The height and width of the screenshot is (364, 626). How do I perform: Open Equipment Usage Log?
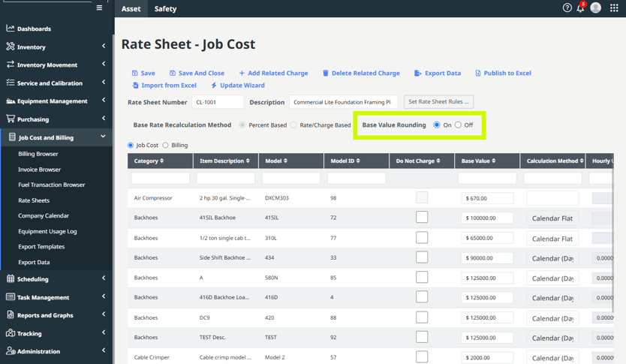pos(47,231)
